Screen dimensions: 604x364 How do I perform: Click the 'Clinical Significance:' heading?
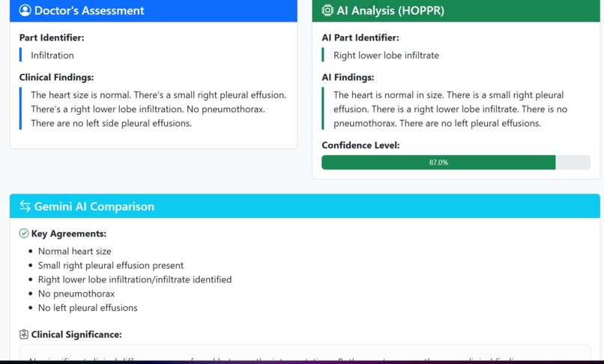(76, 334)
